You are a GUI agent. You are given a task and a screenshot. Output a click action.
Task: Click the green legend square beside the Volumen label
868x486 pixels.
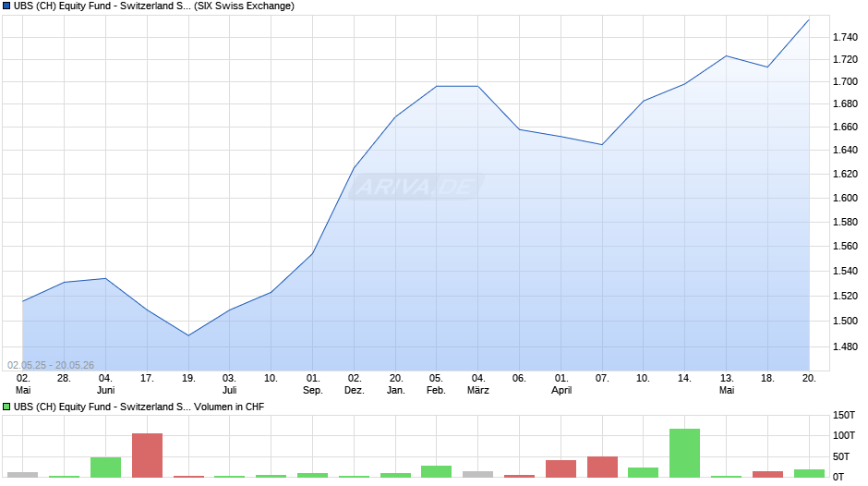coord(6,407)
